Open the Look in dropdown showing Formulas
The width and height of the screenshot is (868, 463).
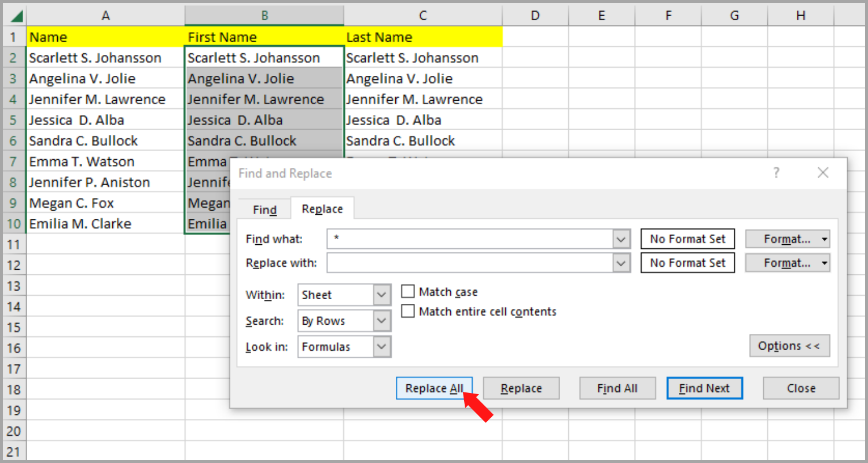pyautogui.click(x=382, y=347)
